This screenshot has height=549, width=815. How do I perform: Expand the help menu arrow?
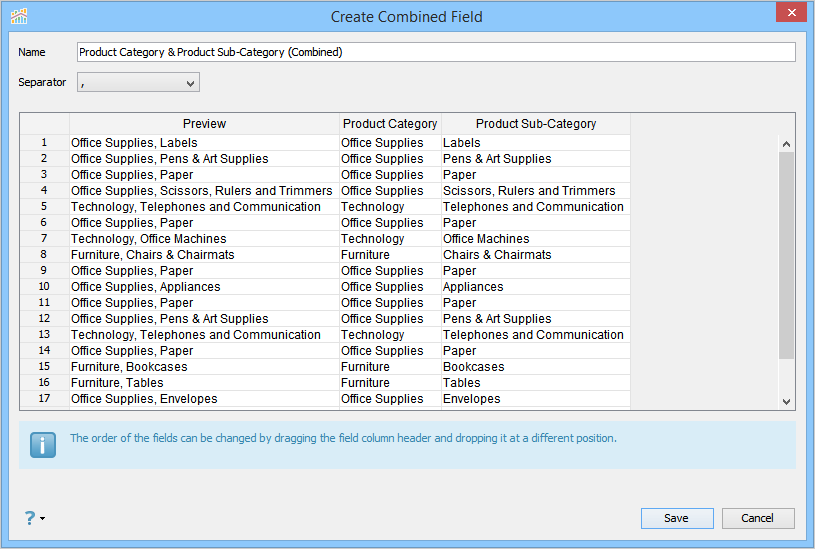[43, 519]
